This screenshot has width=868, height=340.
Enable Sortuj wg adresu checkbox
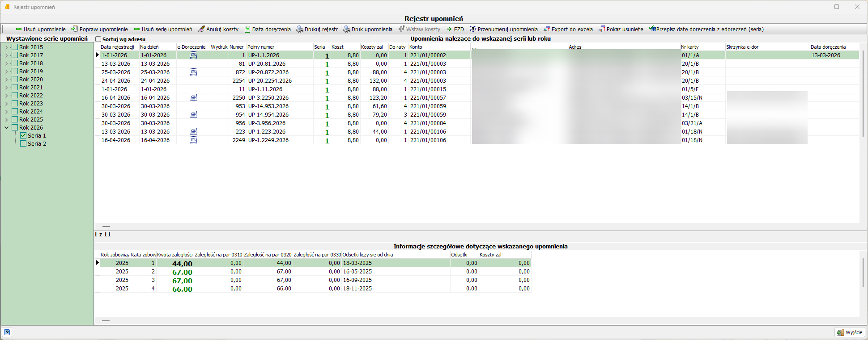coord(98,39)
